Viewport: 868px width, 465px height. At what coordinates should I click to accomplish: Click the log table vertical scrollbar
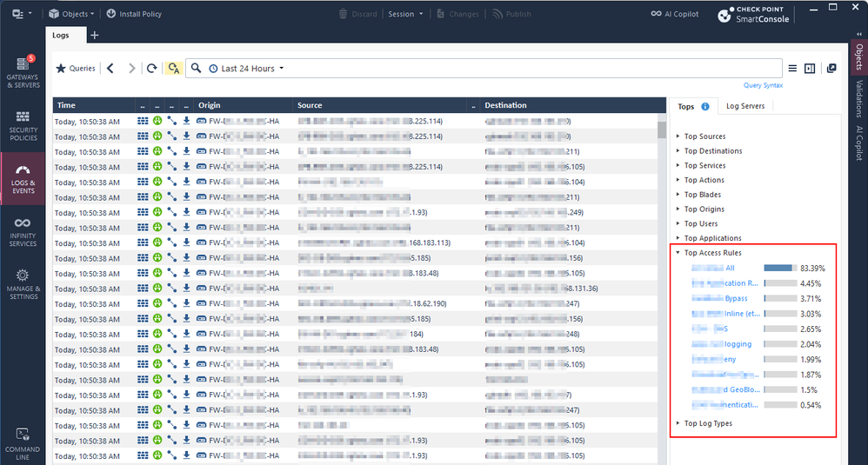(x=662, y=261)
